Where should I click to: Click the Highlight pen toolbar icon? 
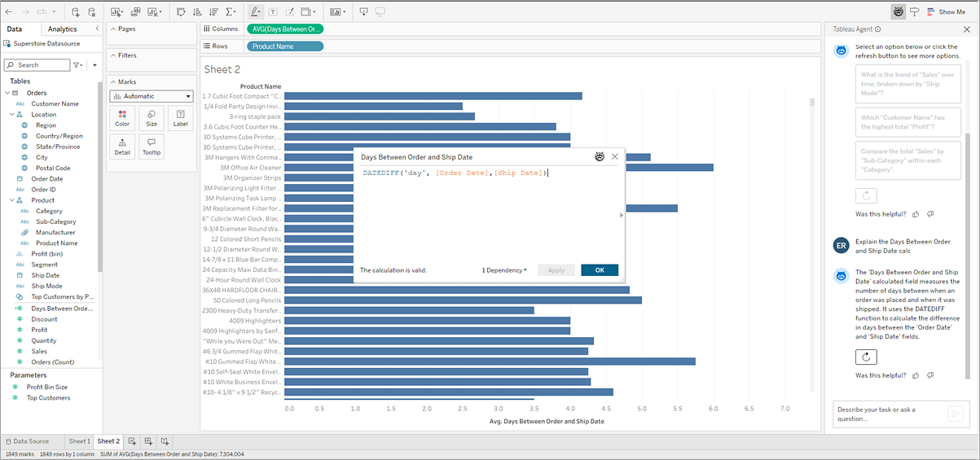(x=256, y=12)
